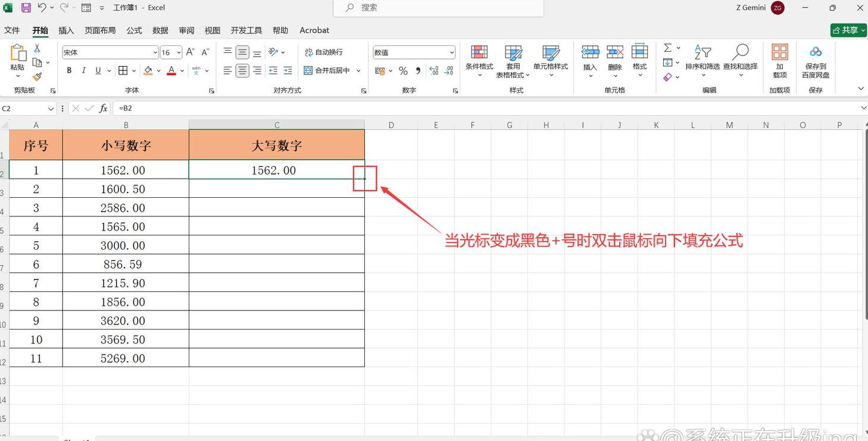This screenshot has width=868, height=441.
Task: Click the bottom align icon
Action: (257, 52)
